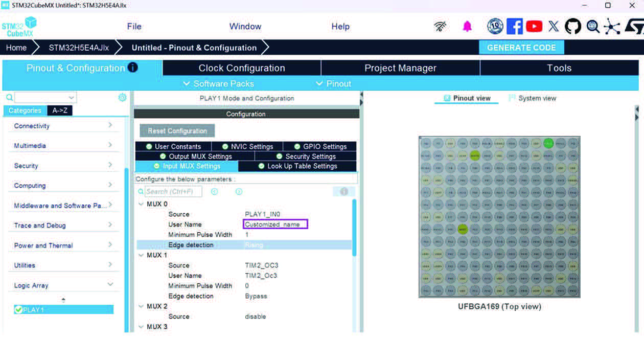Open the GitHub icon link
The width and height of the screenshot is (644, 337).
573,26
